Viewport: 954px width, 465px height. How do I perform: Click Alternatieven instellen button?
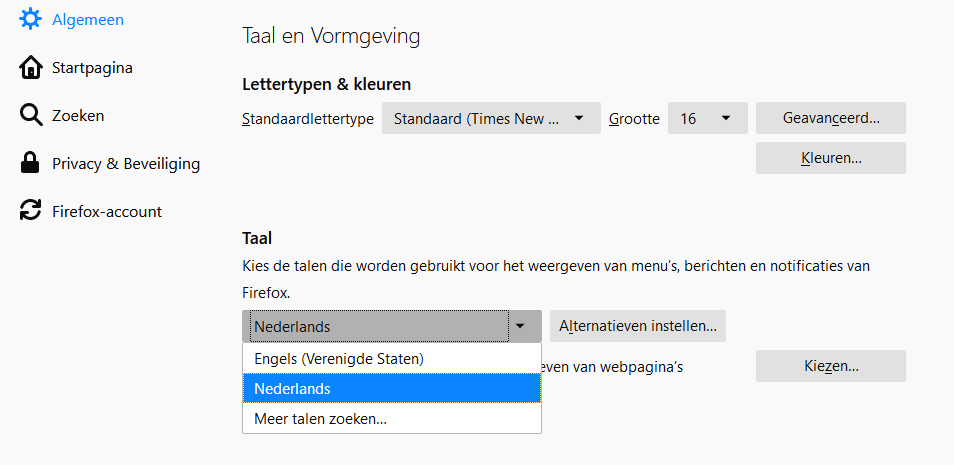click(x=638, y=326)
